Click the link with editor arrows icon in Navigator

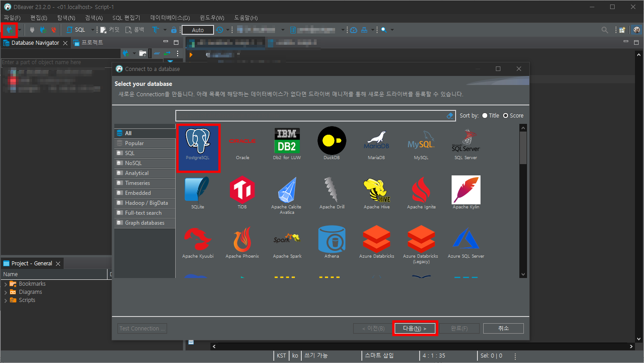click(x=167, y=53)
